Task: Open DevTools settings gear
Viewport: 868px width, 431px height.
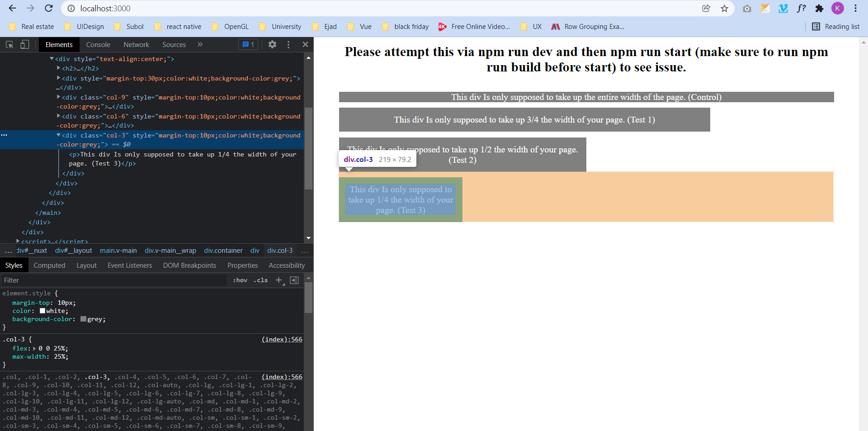Action: pyautogui.click(x=272, y=44)
